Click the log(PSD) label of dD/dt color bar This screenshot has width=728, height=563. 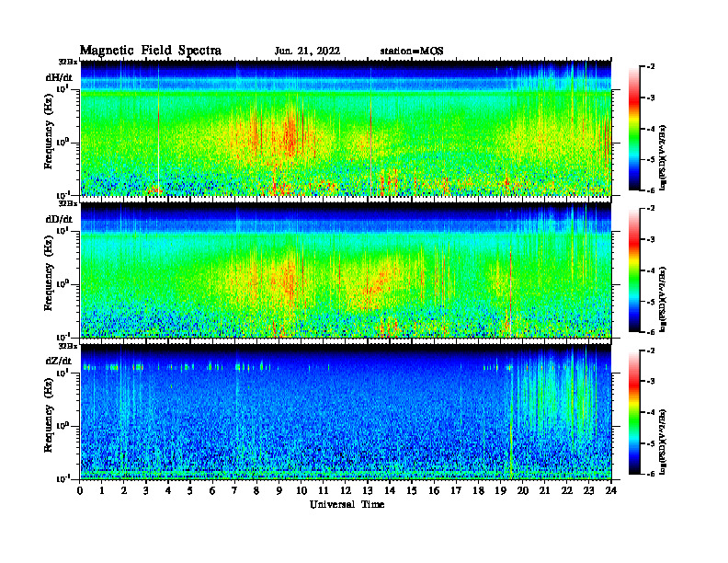pyautogui.click(x=663, y=299)
